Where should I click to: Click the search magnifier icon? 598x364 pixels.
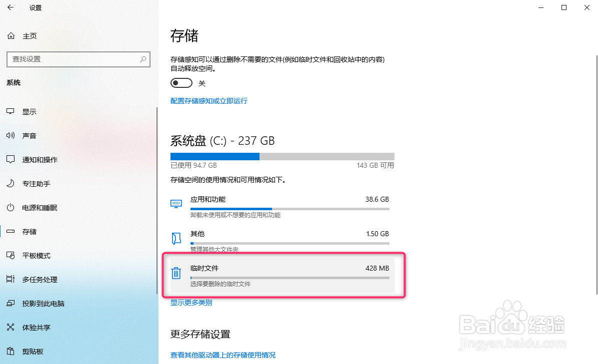[x=143, y=59]
